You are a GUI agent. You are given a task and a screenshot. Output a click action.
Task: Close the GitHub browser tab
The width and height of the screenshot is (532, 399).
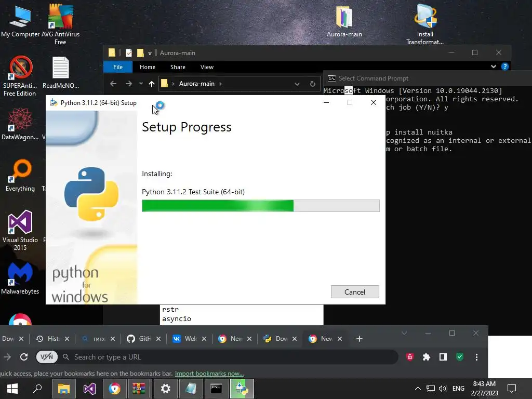tap(158, 339)
